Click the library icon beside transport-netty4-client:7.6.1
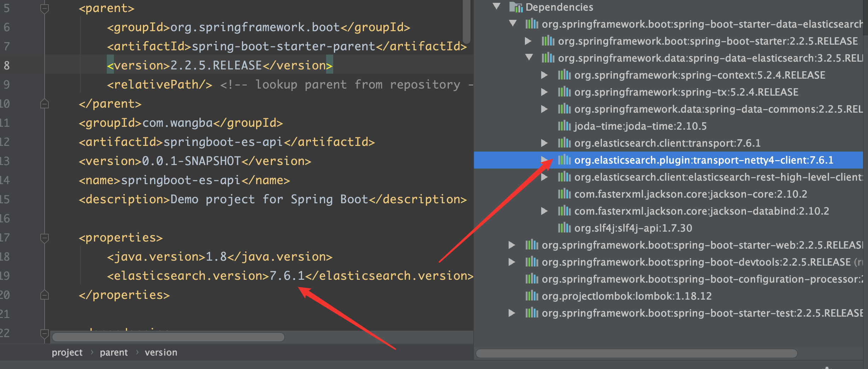Image resolution: width=868 pixels, height=369 pixels. (564, 160)
